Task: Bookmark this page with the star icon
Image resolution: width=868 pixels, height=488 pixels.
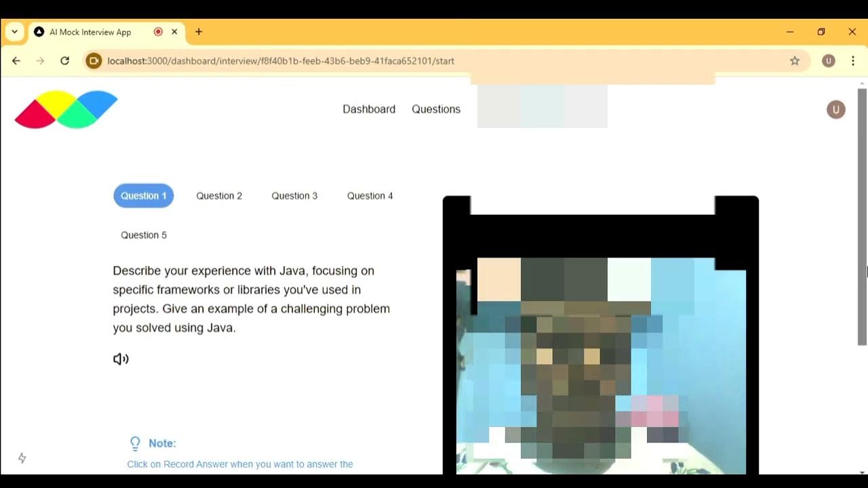Action: [795, 61]
